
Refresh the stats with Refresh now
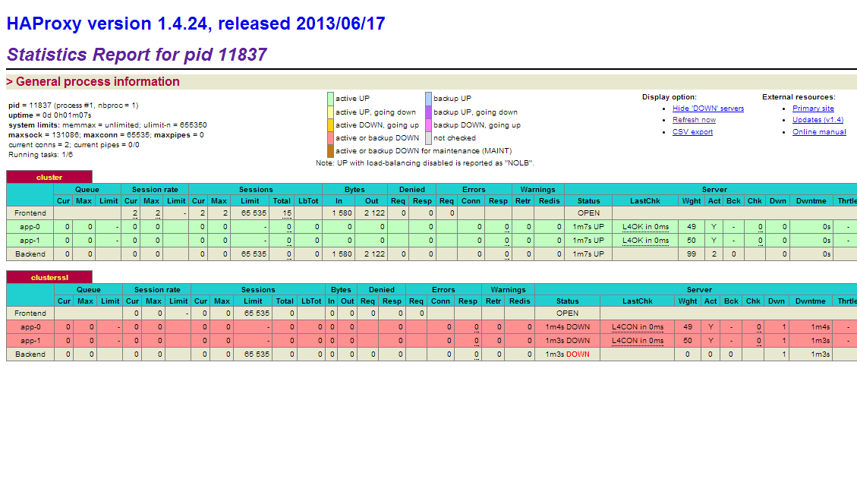click(694, 120)
